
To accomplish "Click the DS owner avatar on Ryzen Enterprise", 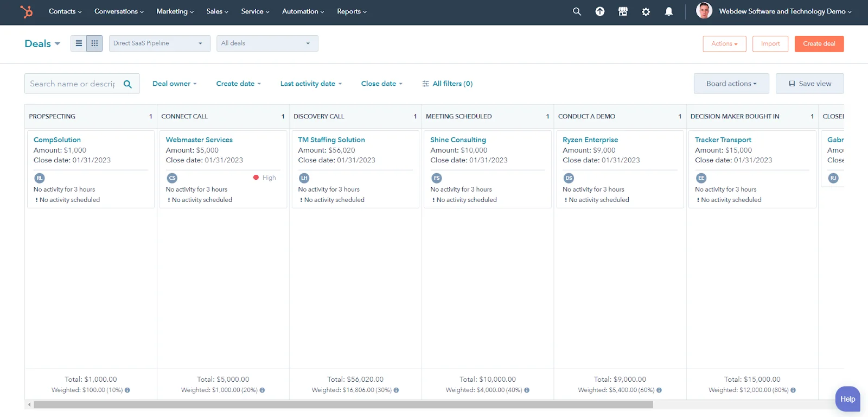I will 569,178.
